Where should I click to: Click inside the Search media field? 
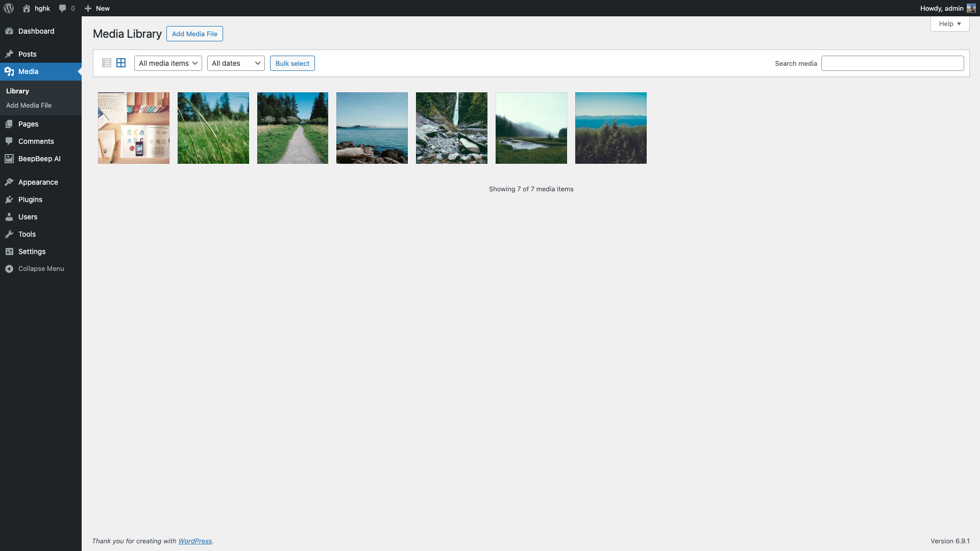[x=892, y=63]
